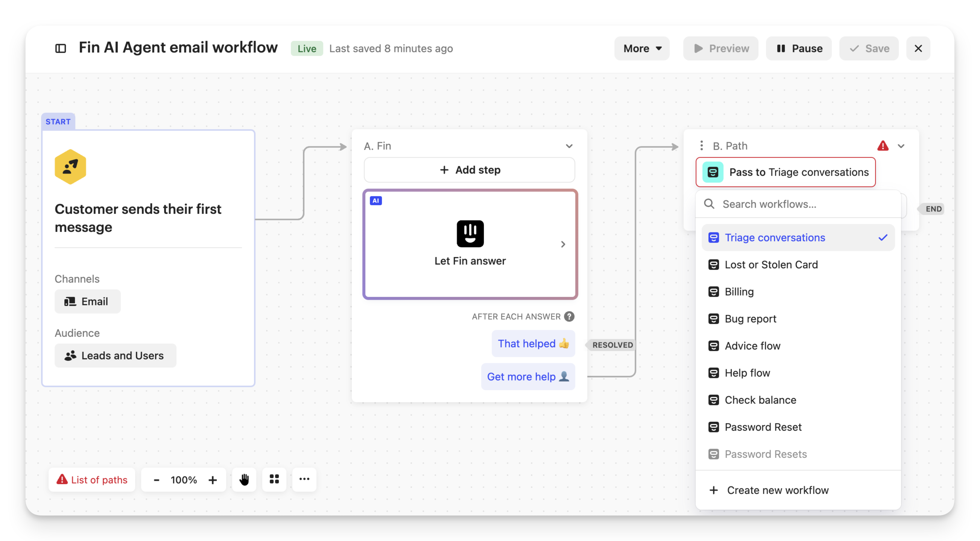Click Add step in Fin block
The height and width of the screenshot is (541, 980).
tap(469, 170)
